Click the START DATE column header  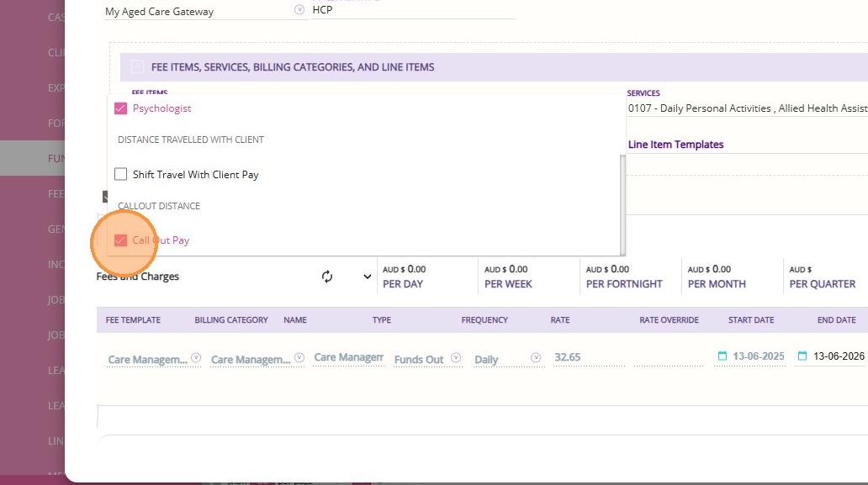750,320
